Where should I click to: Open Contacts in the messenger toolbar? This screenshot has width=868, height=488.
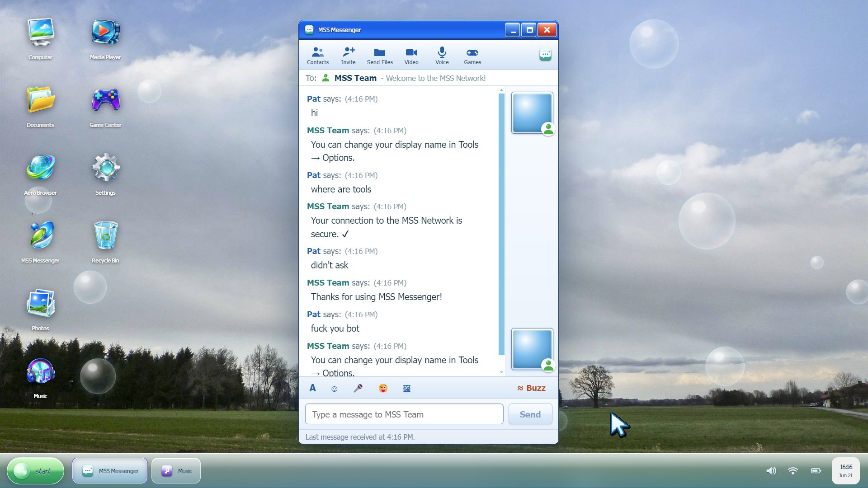pos(317,56)
